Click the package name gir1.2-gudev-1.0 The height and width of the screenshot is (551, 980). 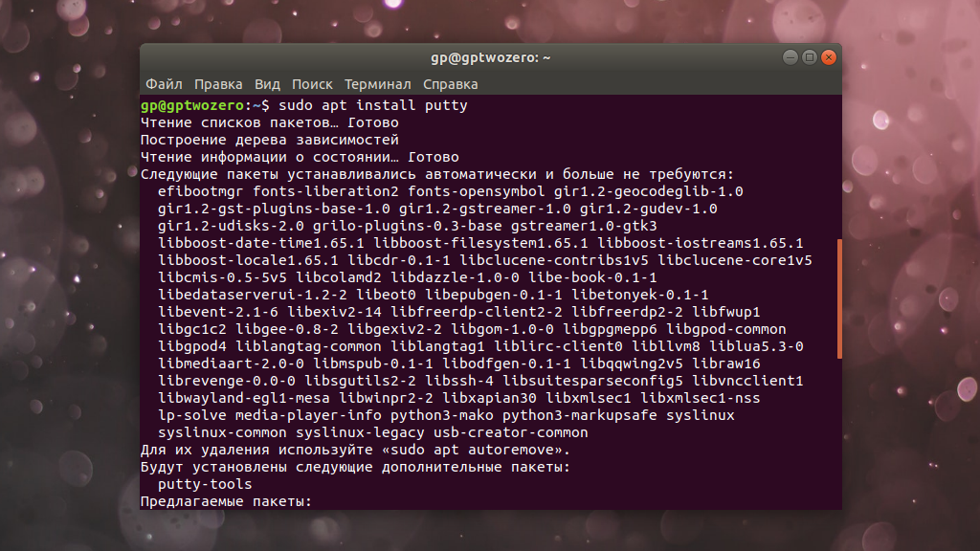click(x=649, y=209)
